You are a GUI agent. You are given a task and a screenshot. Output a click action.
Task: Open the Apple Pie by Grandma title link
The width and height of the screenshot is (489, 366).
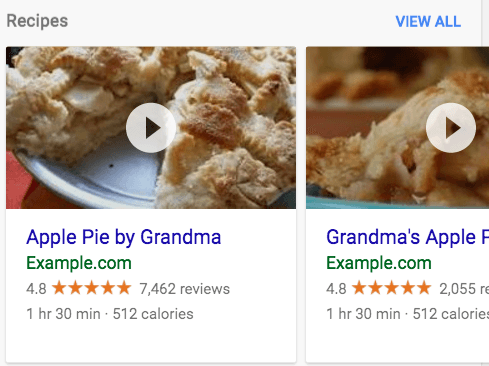(124, 237)
